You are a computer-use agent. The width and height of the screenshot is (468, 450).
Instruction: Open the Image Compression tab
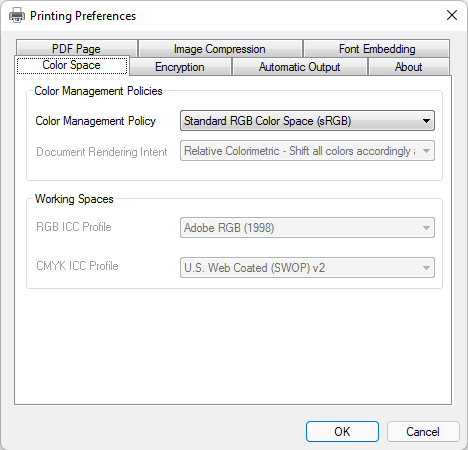[220, 49]
